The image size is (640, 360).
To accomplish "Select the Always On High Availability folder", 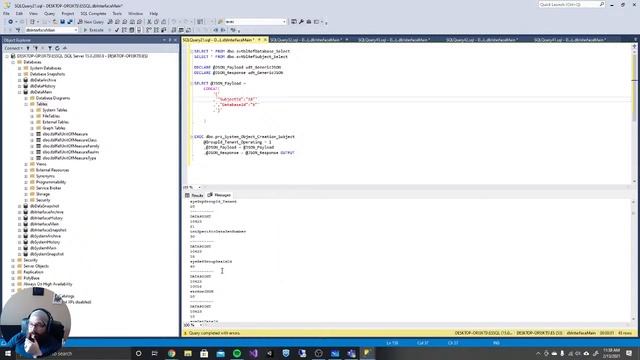I will click(x=48, y=284).
